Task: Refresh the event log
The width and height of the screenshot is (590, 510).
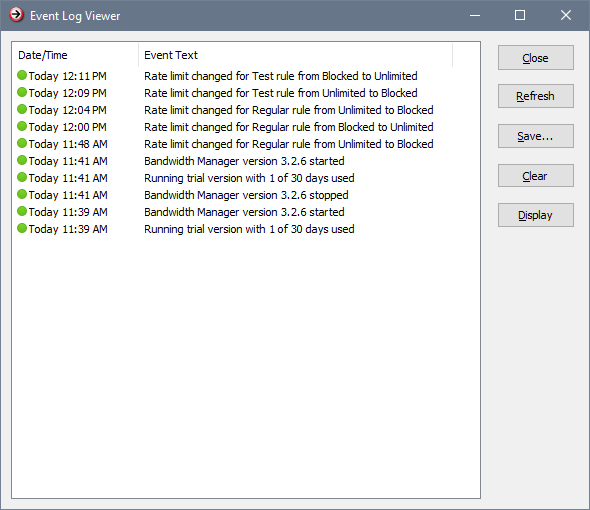Action: tap(535, 96)
